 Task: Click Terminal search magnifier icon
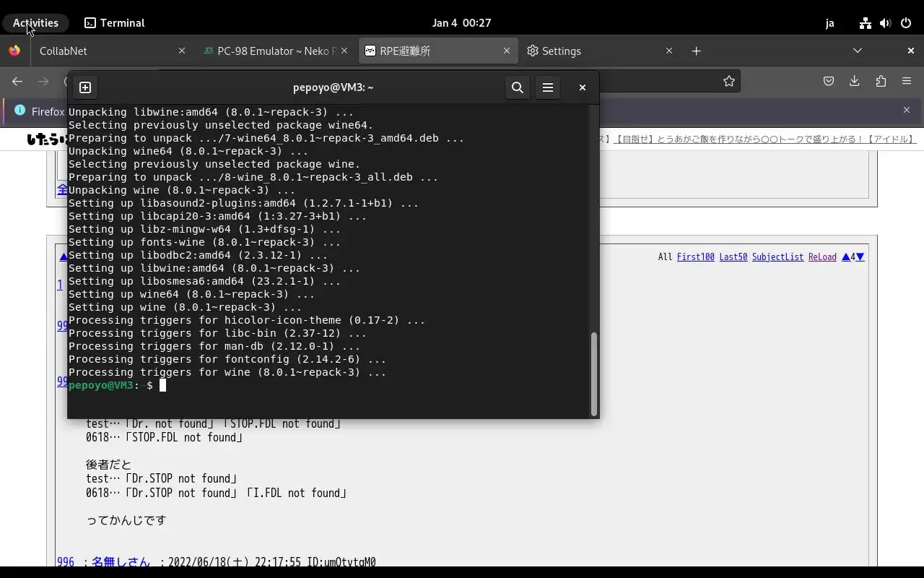(518, 87)
